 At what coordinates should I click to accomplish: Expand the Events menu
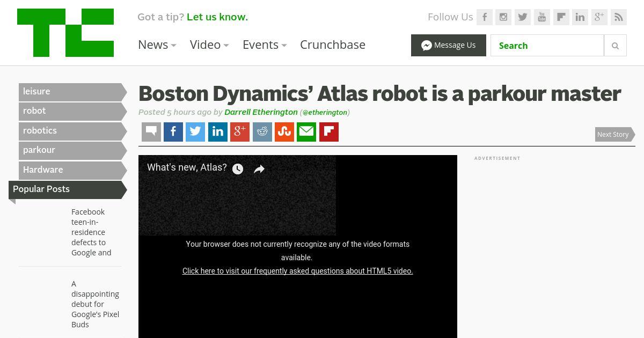[265, 45]
